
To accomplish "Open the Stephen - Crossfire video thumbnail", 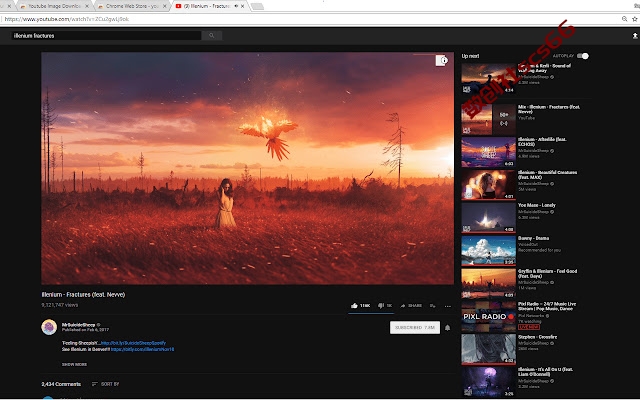I will [x=488, y=349].
